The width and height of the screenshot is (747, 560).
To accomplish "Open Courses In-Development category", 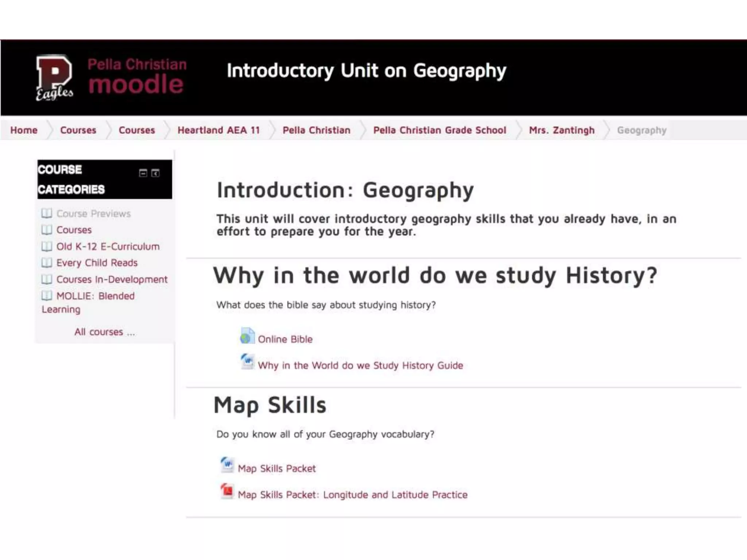I will (x=112, y=279).
